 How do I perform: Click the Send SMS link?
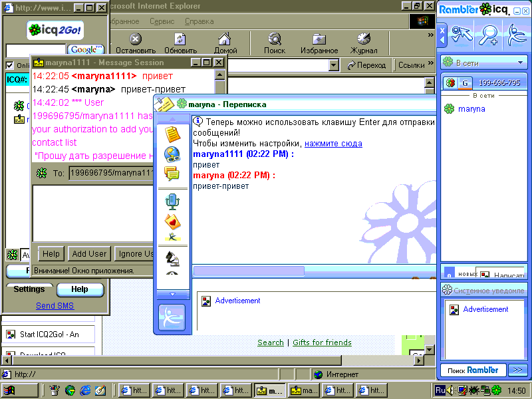[x=55, y=306]
